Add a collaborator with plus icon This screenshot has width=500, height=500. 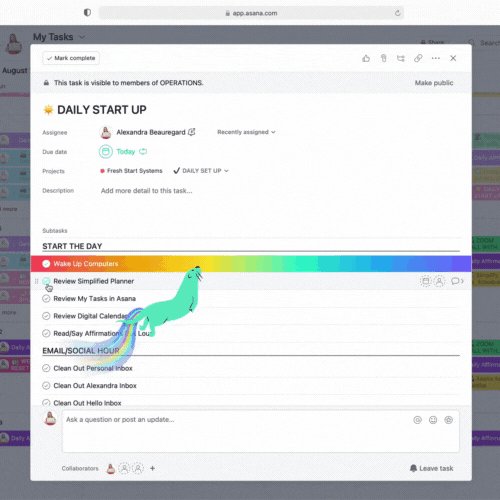pyautogui.click(x=152, y=468)
